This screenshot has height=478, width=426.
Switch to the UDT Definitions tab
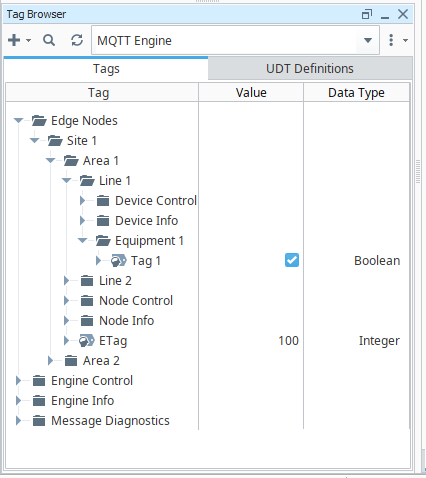click(310, 69)
